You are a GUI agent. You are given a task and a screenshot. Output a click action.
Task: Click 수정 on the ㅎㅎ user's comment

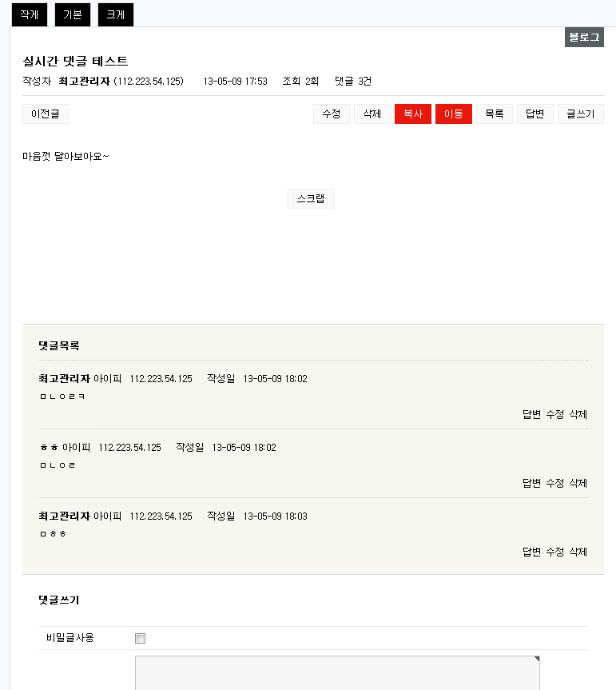click(x=555, y=483)
